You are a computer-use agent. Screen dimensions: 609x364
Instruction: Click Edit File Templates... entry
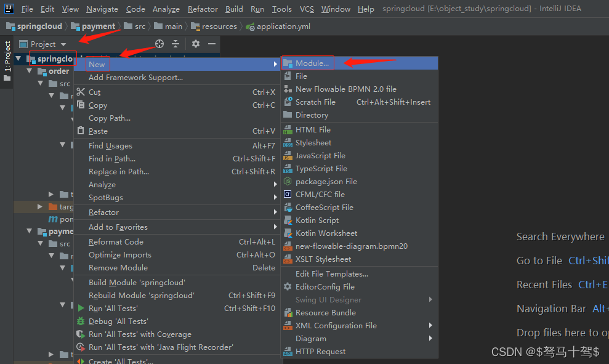tap(360, 274)
